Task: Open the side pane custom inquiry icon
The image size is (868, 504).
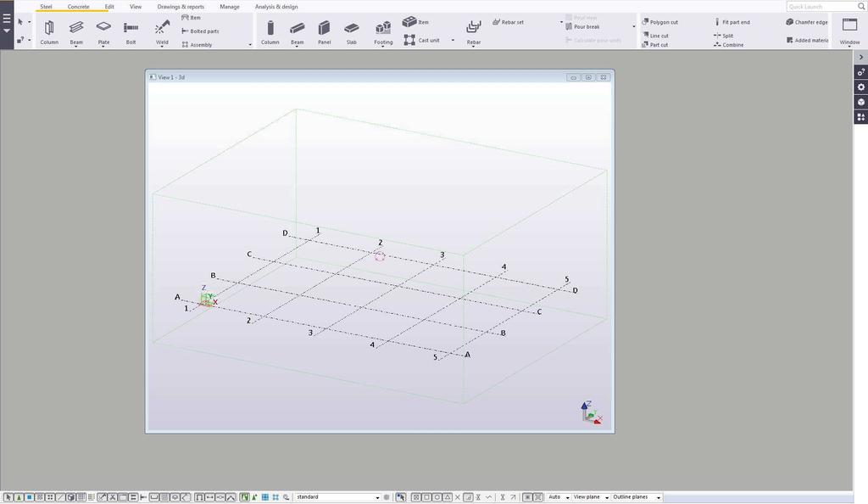Action: [861, 72]
